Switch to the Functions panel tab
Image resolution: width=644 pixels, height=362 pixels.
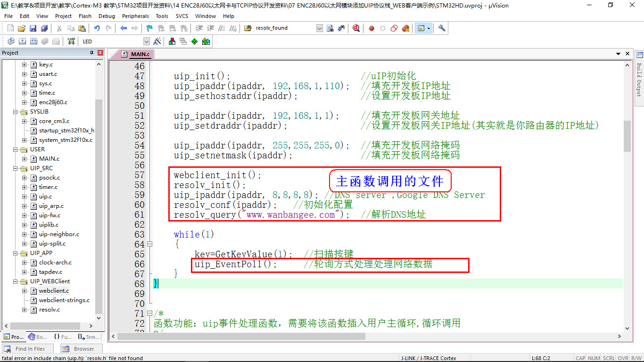63,337
